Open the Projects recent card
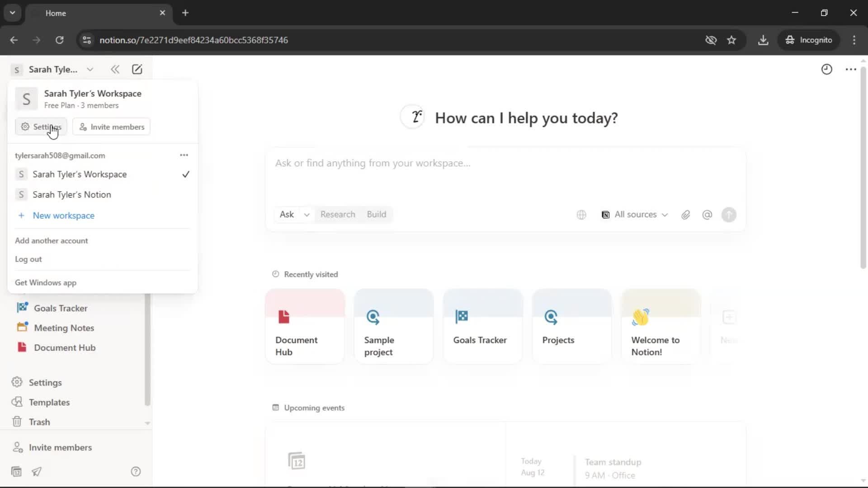 (x=572, y=326)
